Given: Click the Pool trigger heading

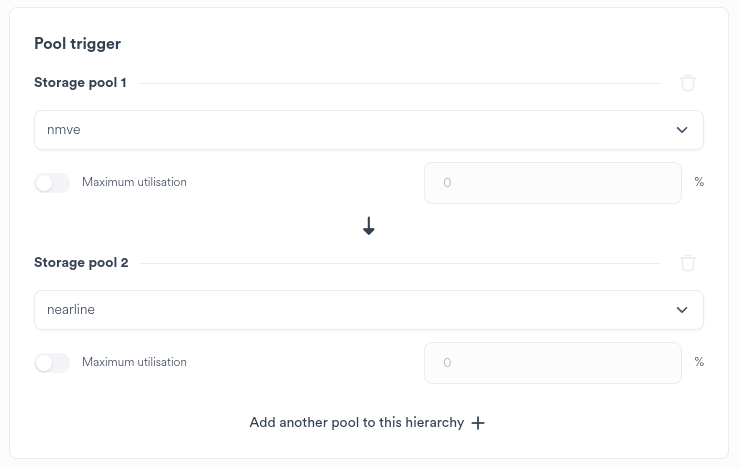Looking at the screenshot, I should [x=77, y=44].
